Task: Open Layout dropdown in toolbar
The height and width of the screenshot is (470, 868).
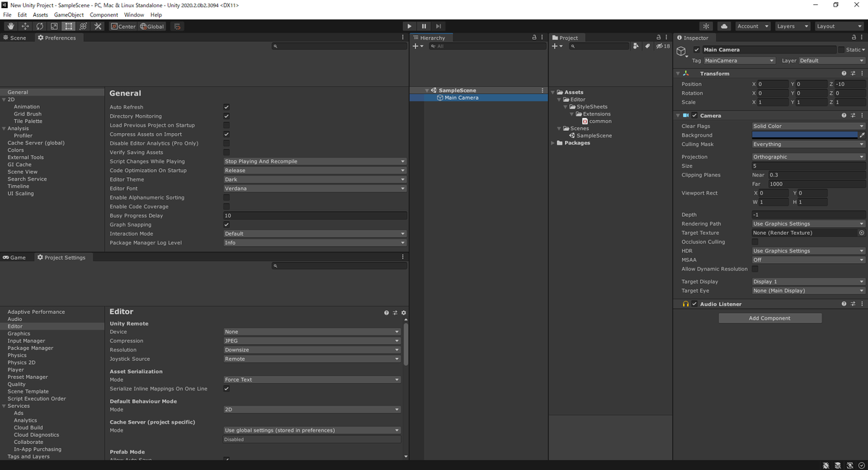Action: point(839,26)
